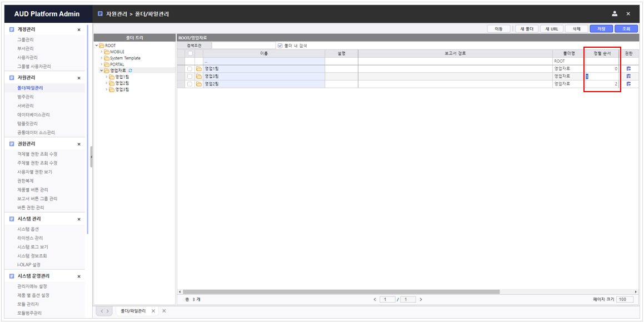Expand the MOBILE tree node
644x322 pixels.
click(x=101, y=52)
